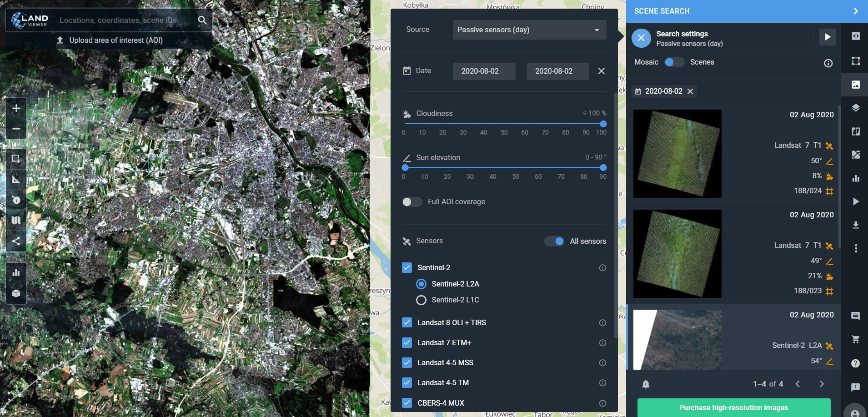868x417 pixels.
Task: Click the share icon in left toolbar
Action: 16,241
